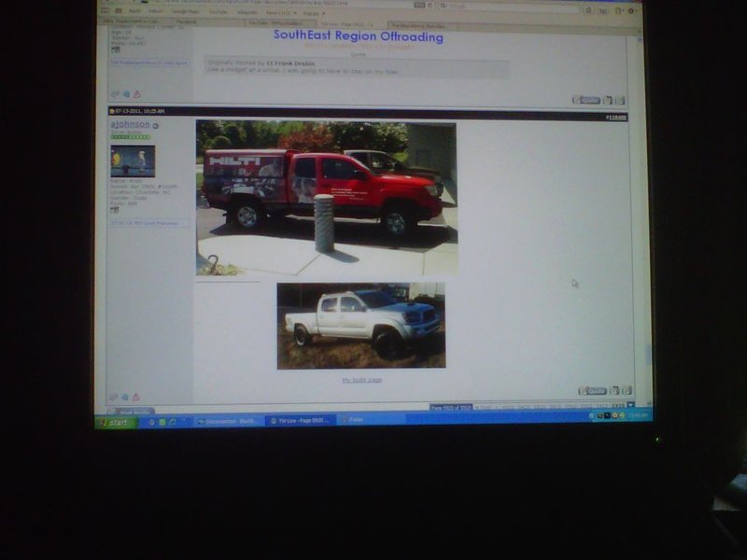Image resolution: width=747 pixels, height=560 pixels.
Task: Click the SouthEast Region Offroading signature heading
Action: point(359,36)
